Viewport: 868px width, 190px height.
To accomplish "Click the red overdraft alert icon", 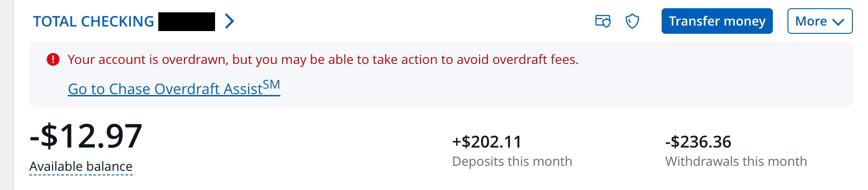I will pyautogui.click(x=53, y=59).
